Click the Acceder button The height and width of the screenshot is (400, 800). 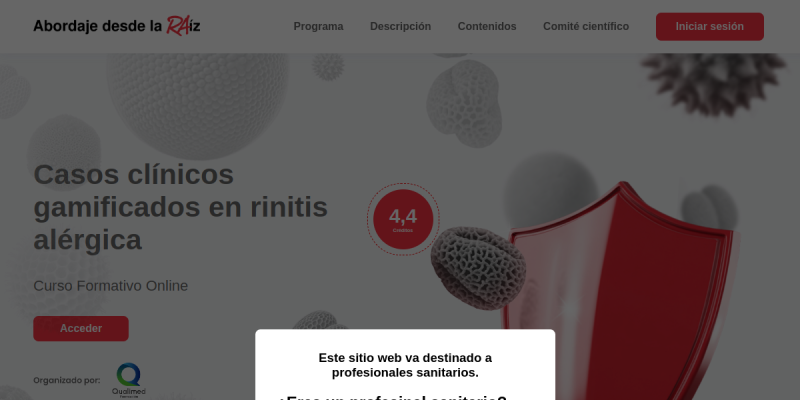pos(81,329)
